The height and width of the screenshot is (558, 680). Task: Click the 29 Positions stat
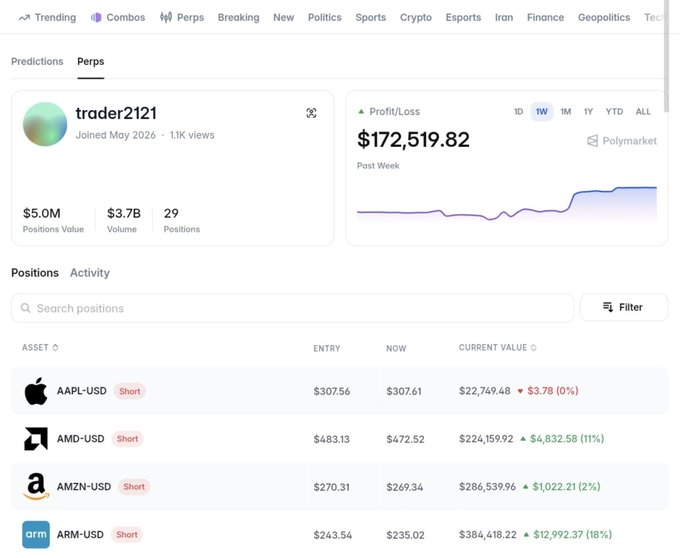tap(182, 220)
